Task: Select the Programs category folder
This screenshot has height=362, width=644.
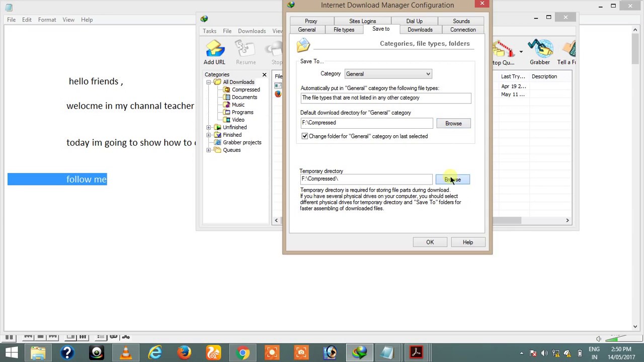Action: (x=238, y=112)
